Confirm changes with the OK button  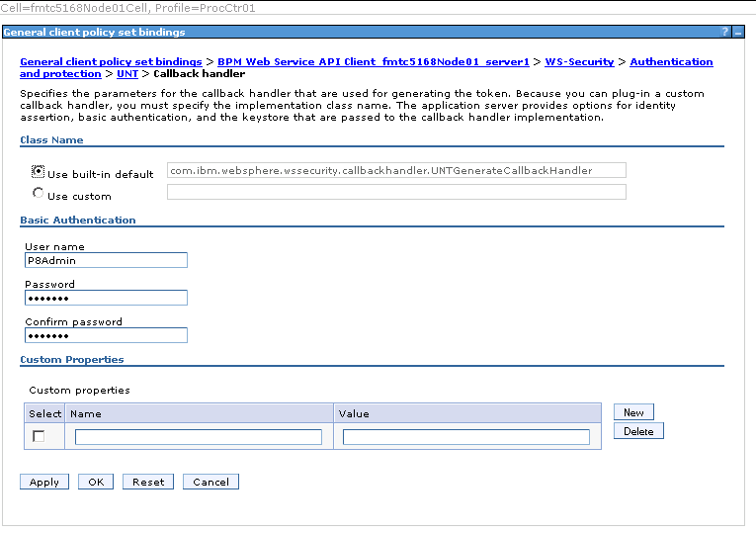pyautogui.click(x=96, y=482)
